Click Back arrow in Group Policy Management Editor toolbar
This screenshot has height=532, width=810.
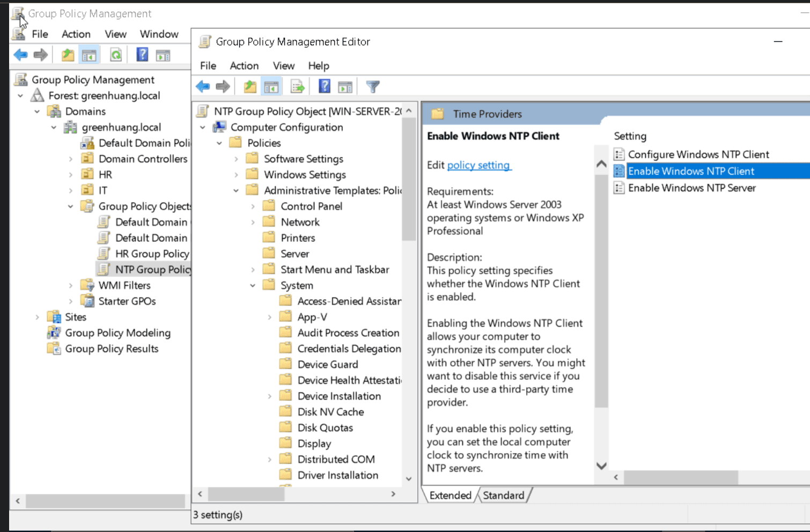[x=203, y=86]
